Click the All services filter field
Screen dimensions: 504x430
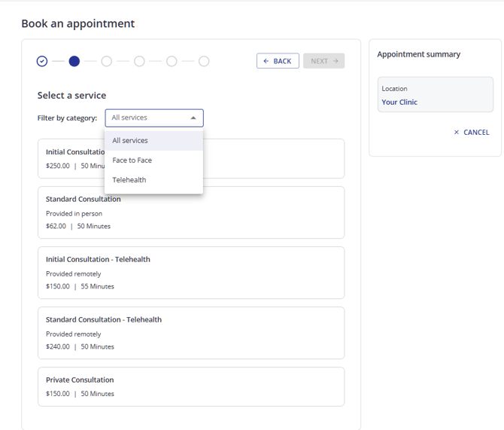[x=154, y=117]
